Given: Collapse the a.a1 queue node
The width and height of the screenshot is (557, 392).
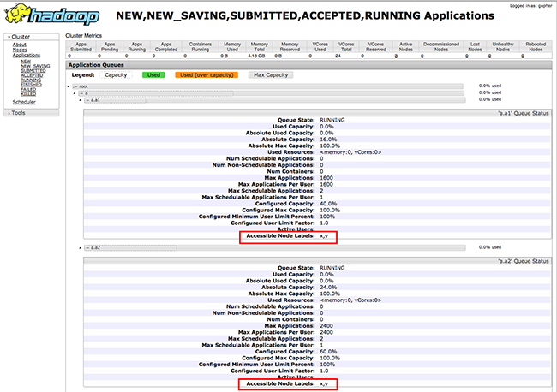Looking at the screenshot, I should (x=86, y=101).
